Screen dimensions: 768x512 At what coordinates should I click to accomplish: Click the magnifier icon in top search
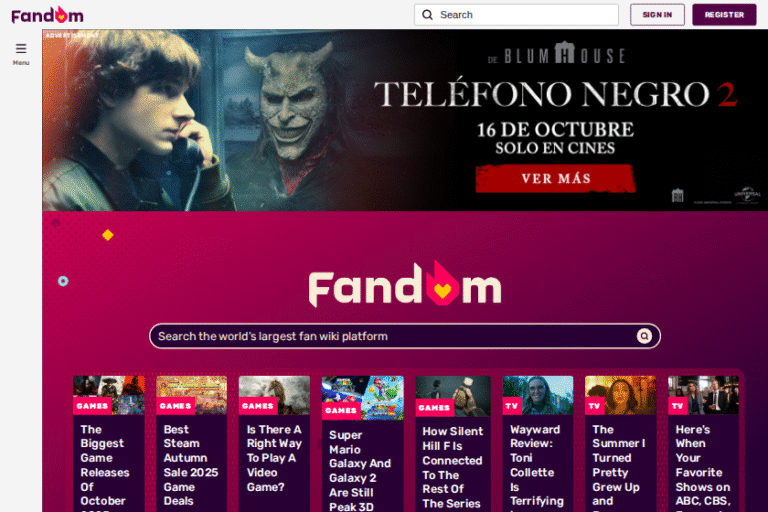click(x=427, y=15)
